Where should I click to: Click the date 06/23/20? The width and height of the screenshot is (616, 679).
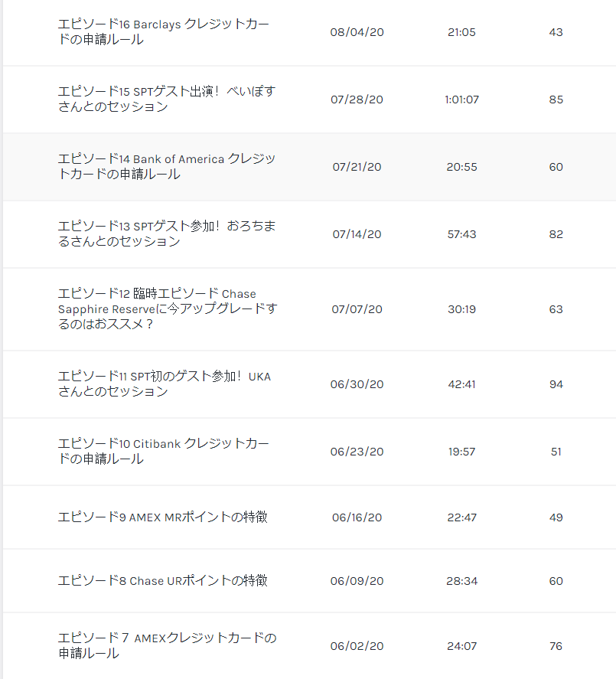click(357, 452)
